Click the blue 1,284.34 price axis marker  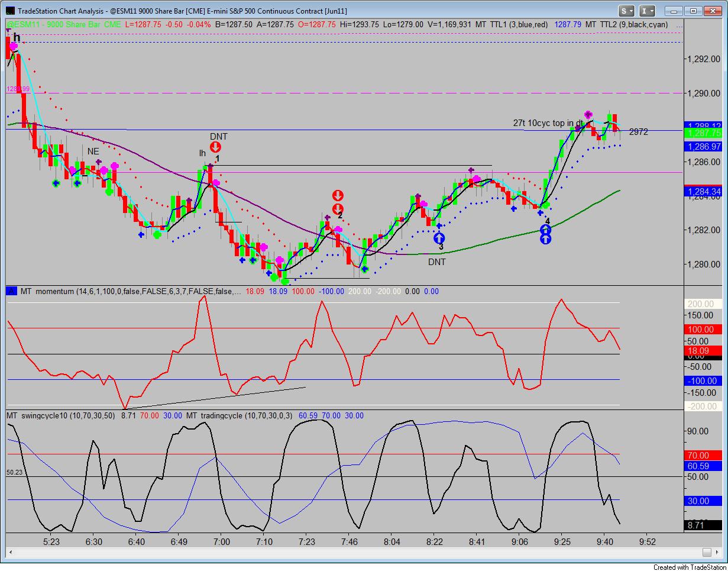[x=703, y=191]
